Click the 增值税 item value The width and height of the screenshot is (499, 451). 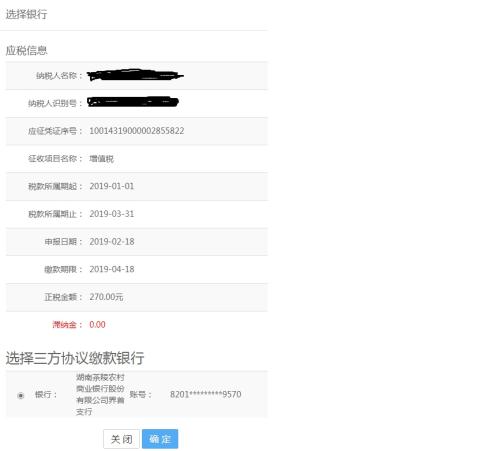click(101, 159)
